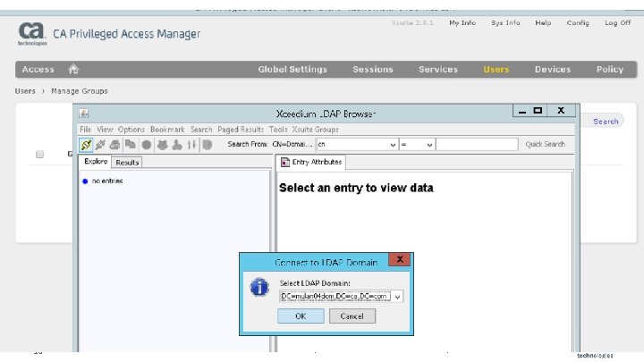644x362 pixels.
Task: Click the round Stop toolbar icon
Action: point(146,145)
